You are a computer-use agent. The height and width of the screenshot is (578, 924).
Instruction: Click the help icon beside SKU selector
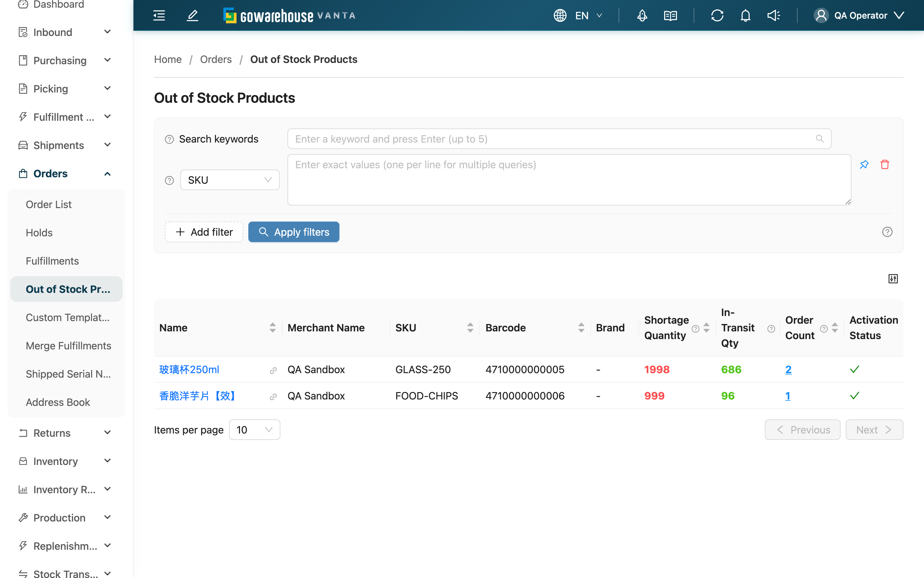pos(169,180)
